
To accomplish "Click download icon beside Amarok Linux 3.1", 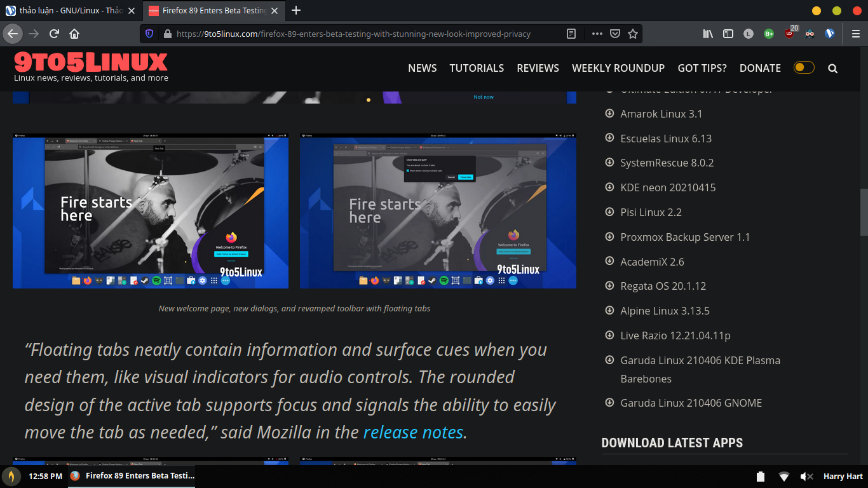I will 609,113.
